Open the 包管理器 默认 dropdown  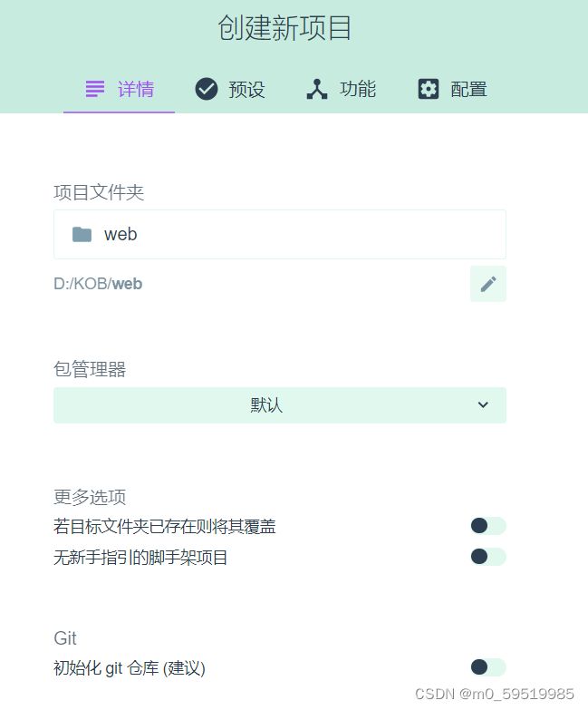point(280,405)
